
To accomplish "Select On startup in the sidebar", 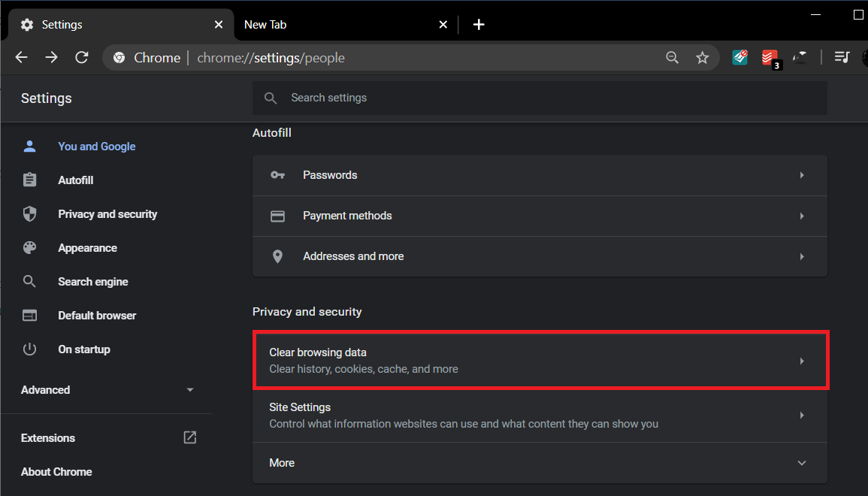I will coord(84,349).
